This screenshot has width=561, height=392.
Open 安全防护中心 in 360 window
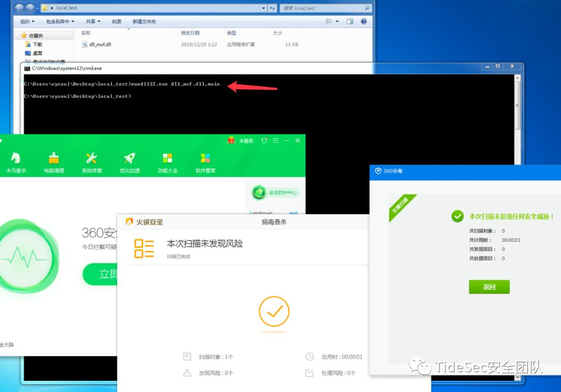pyautogui.click(x=275, y=193)
